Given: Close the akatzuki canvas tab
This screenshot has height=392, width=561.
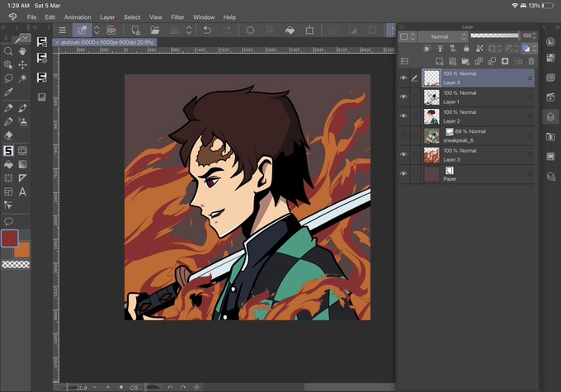Looking at the screenshot, I should (57, 42).
